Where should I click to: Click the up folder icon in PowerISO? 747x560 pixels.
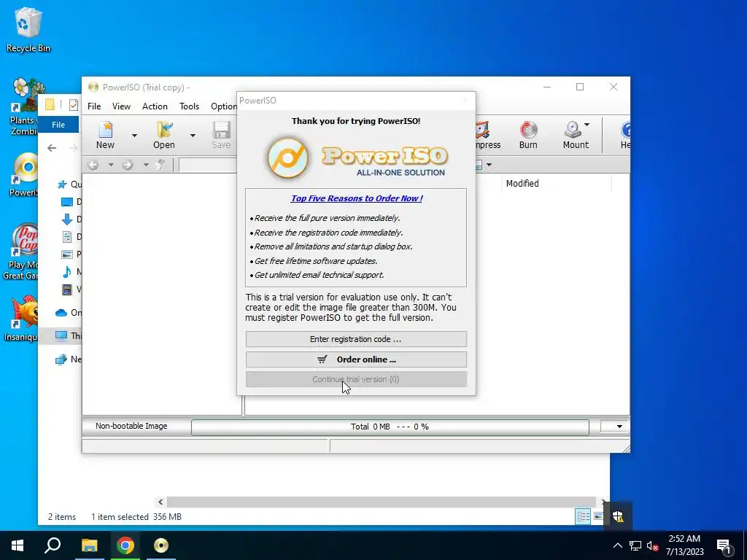point(161,165)
